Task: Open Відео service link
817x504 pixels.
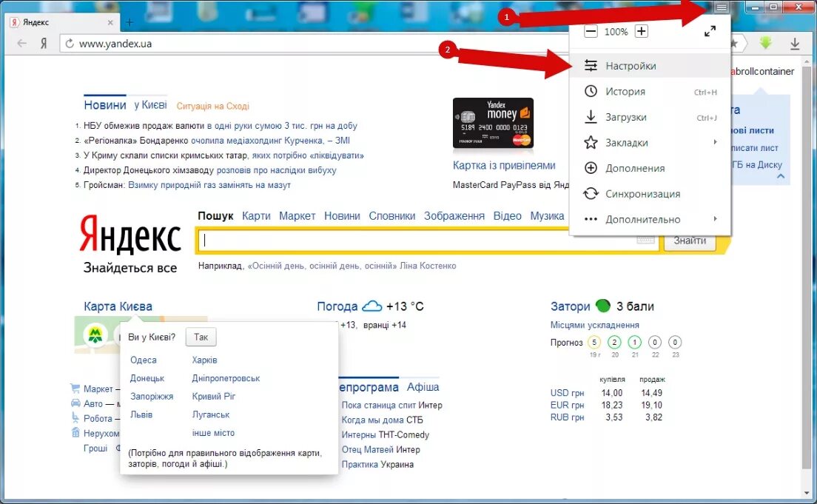Action: pyautogui.click(x=507, y=216)
